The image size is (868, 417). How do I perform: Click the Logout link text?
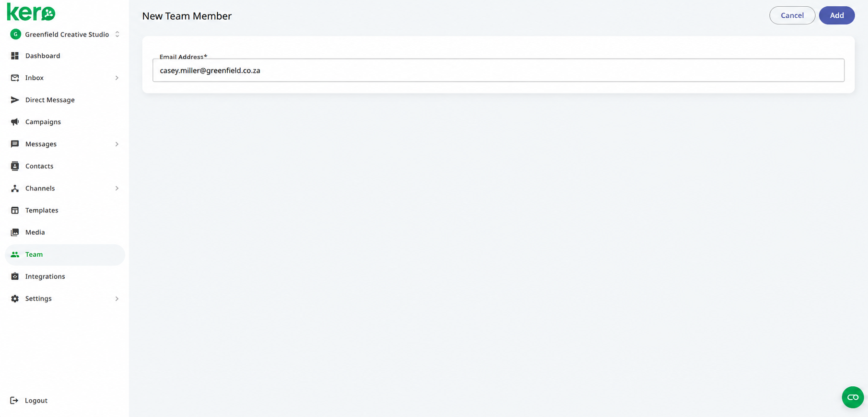(x=36, y=400)
